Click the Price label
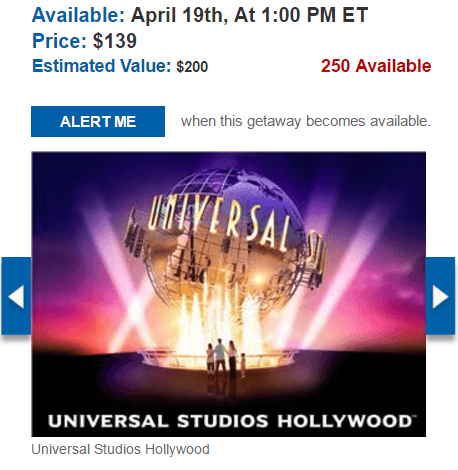 (x=59, y=41)
